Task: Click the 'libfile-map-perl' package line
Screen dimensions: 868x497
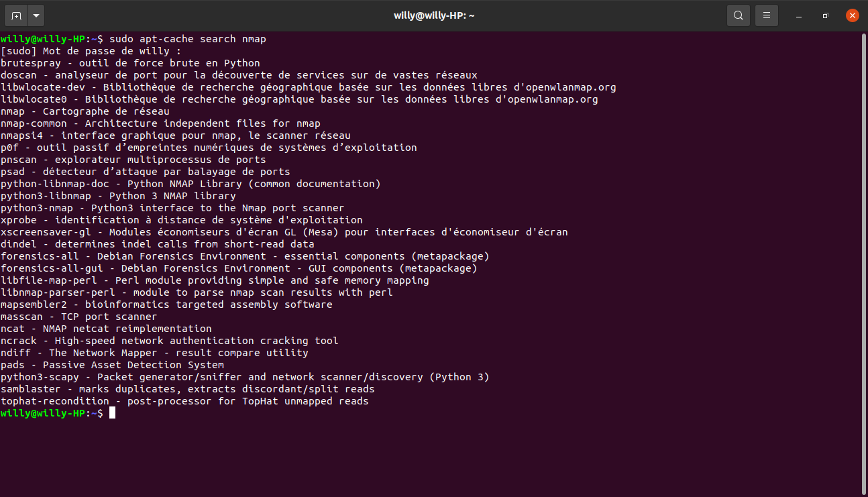Action: click(215, 280)
